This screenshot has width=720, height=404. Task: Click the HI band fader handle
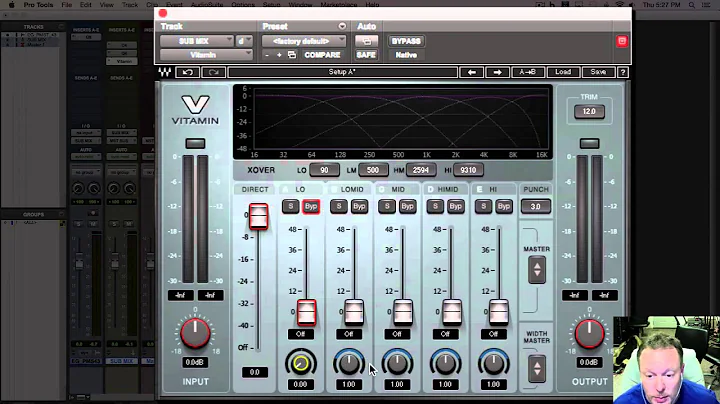coord(499,313)
